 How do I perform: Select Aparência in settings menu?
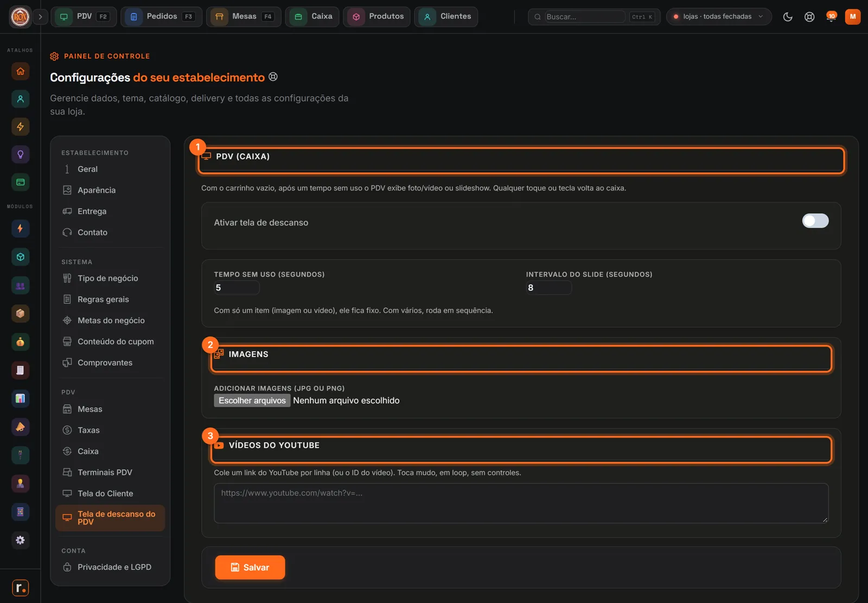coord(97,190)
